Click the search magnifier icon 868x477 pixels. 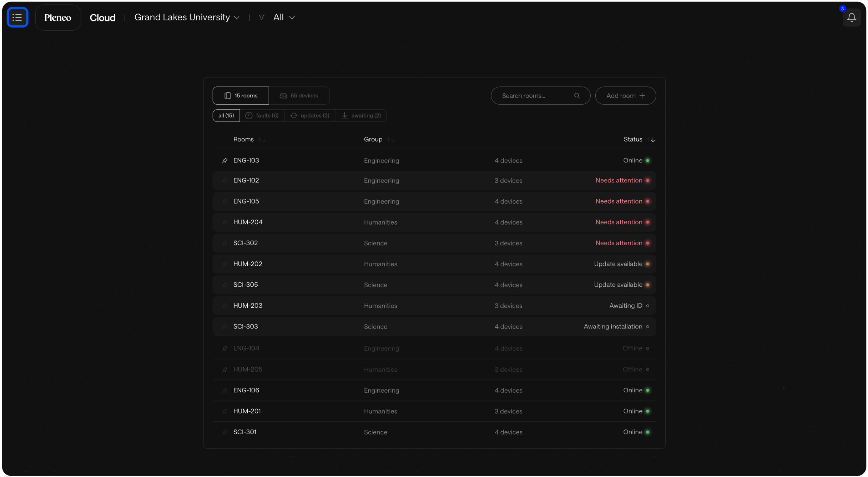point(577,96)
